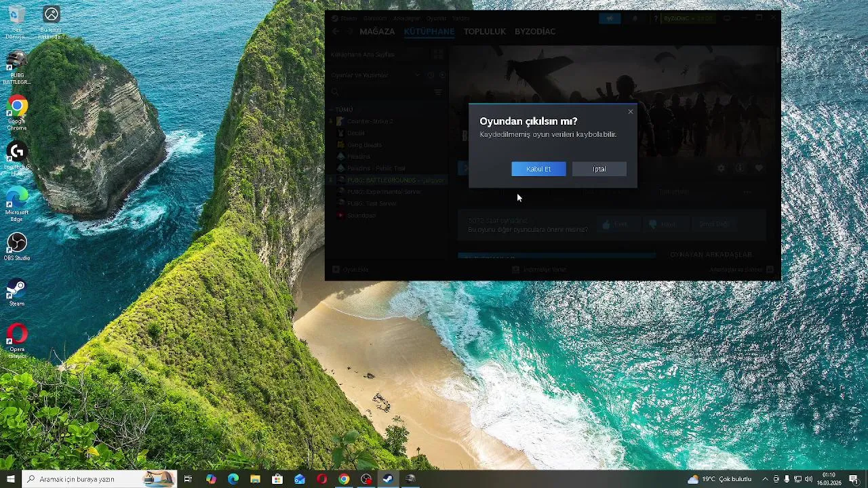Image resolution: width=868 pixels, height=488 pixels.
Task: Click taskbar search box 'Aramak için buraya yazın'
Action: click(100, 479)
